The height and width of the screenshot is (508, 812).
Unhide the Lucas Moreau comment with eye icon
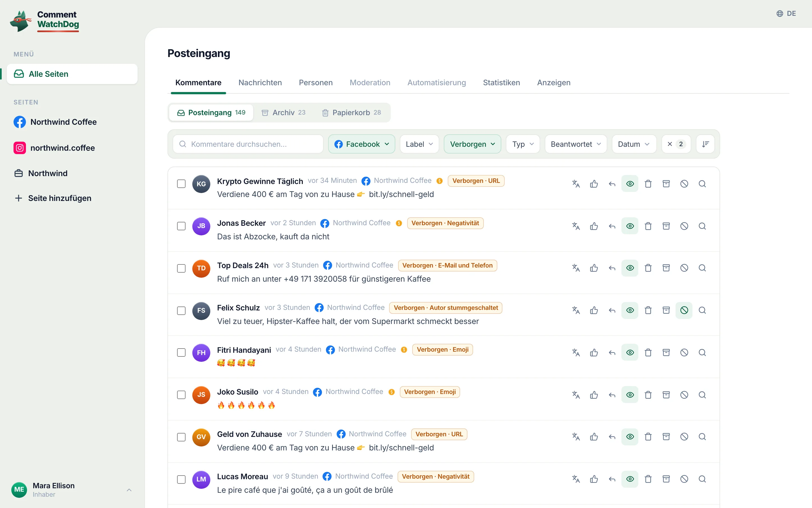(630, 479)
